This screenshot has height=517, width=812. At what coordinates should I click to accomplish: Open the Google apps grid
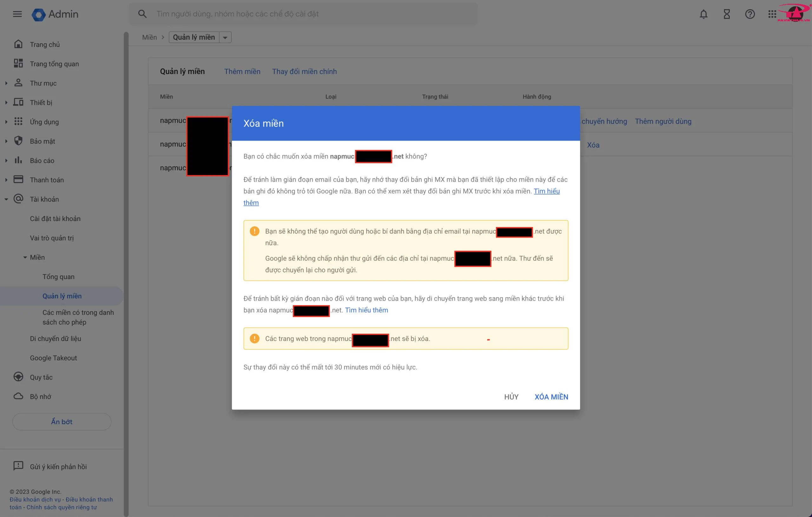click(772, 14)
